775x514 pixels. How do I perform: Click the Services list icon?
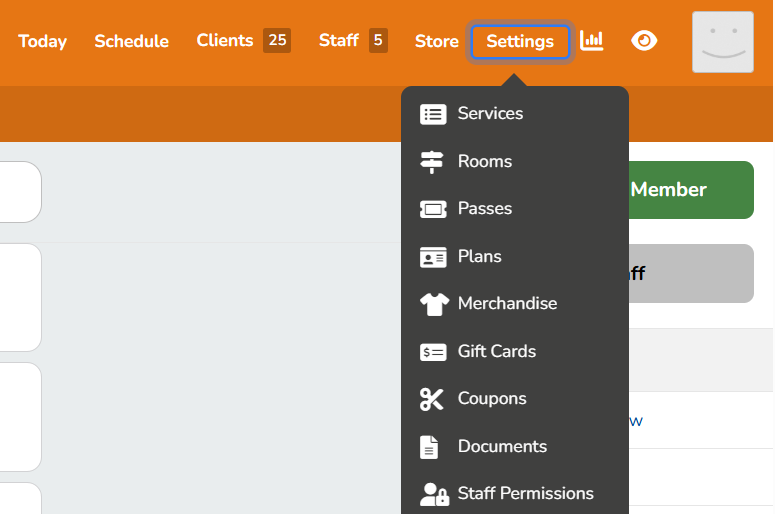click(432, 114)
